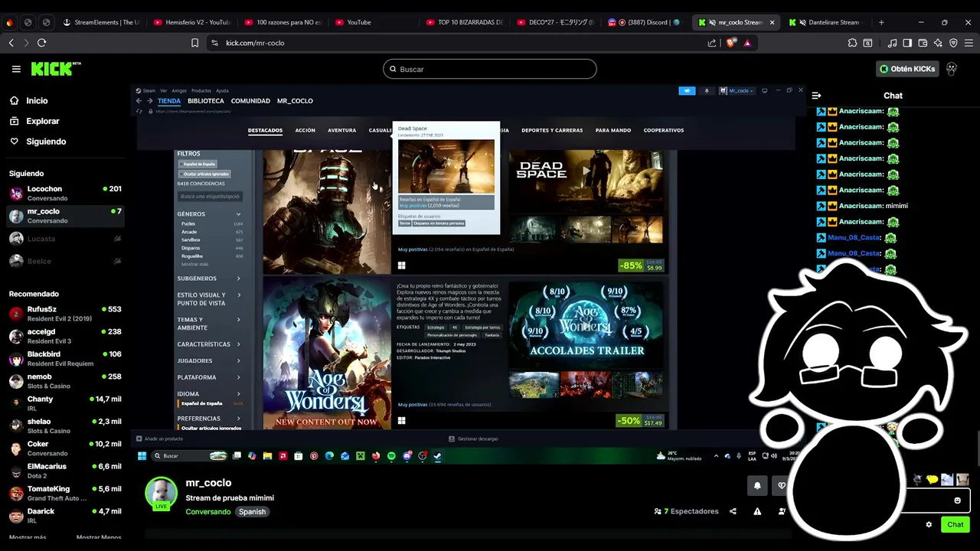Screen dimensions: 980x551
Task: Click the KICK logo
Action: [56, 69]
